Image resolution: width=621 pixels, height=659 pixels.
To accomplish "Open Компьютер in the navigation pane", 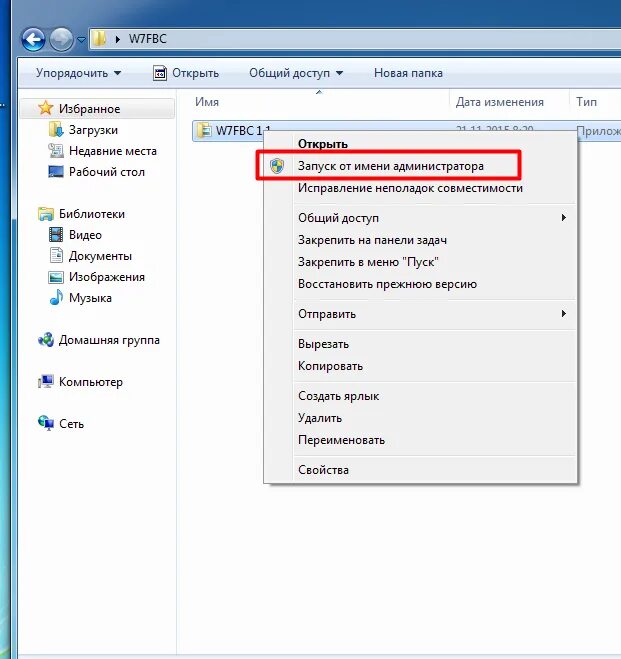I will click(x=91, y=382).
